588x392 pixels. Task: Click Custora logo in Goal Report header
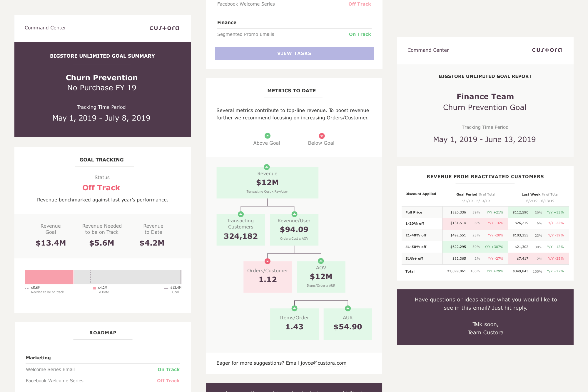pyautogui.click(x=547, y=50)
